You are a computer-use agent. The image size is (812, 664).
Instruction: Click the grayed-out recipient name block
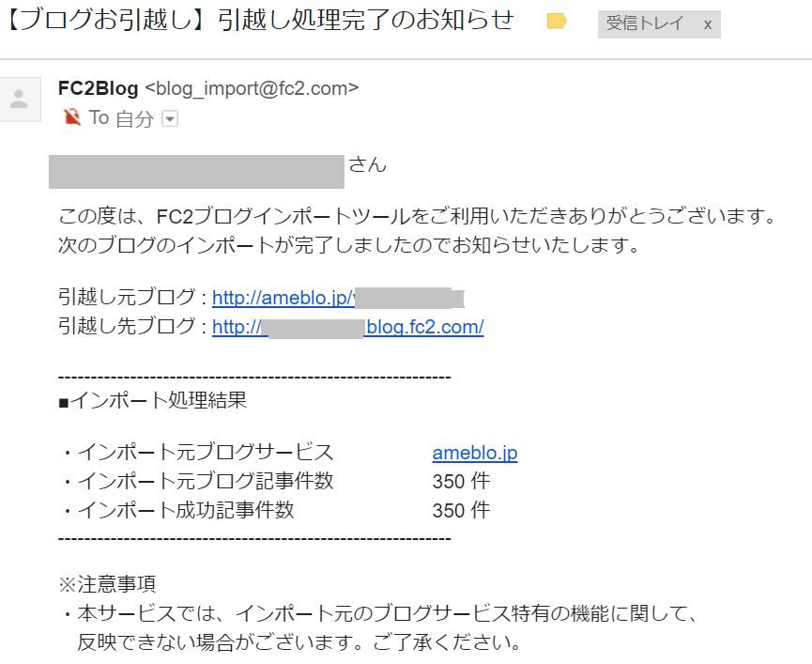197,173
